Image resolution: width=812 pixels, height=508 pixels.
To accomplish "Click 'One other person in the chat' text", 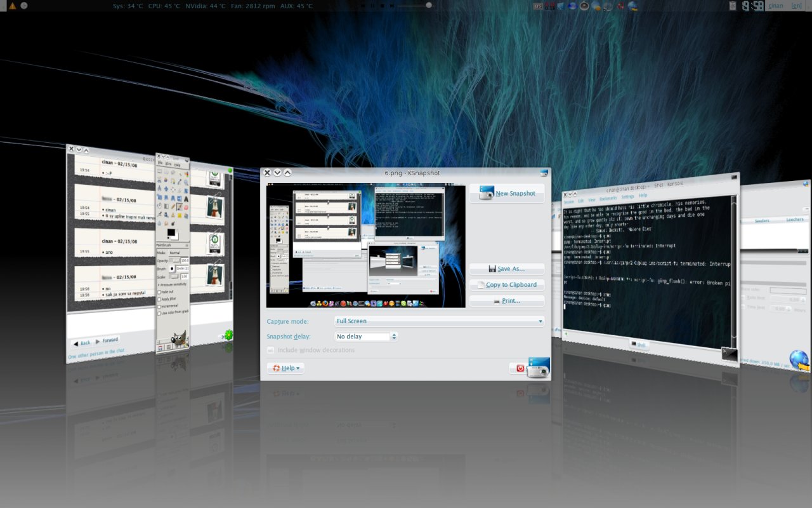I will coord(96,354).
